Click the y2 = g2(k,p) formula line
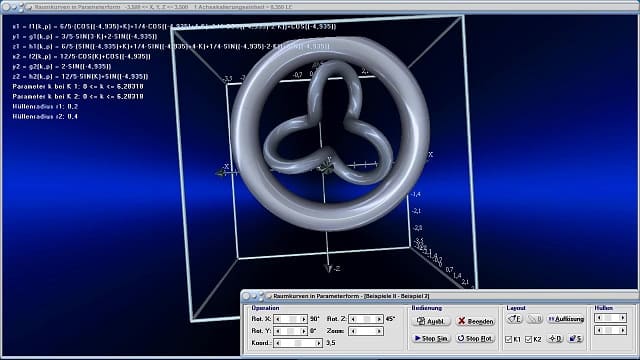This screenshot has height=360, width=640. point(62,67)
